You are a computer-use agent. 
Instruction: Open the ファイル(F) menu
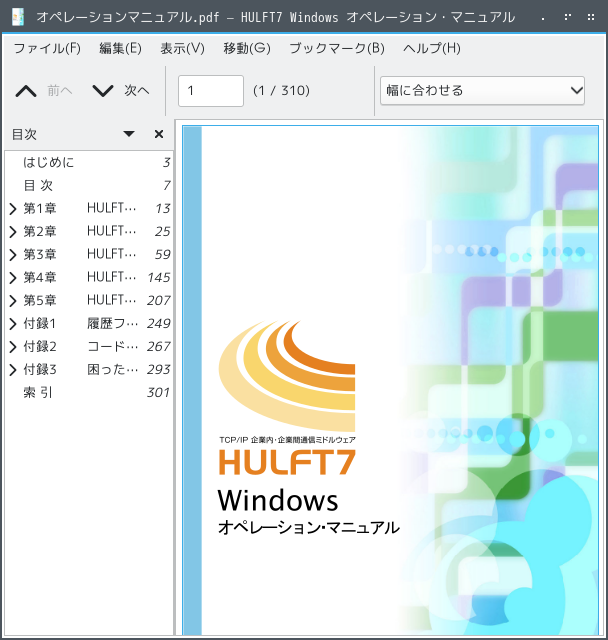pyautogui.click(x=47, y=48)
